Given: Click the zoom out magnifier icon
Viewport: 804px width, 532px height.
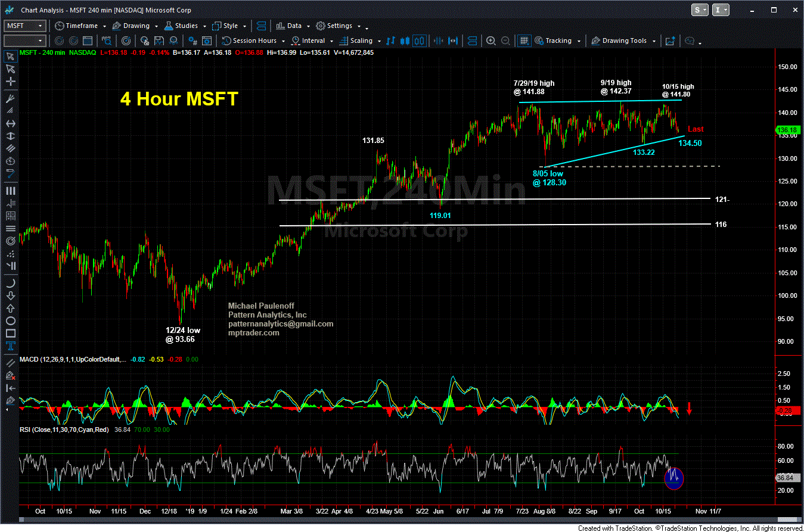Looking at the screenshot, I should click(x=505, y=41).
